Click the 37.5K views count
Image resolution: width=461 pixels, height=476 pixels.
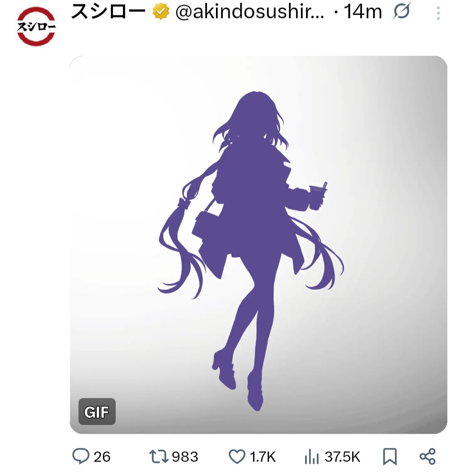coord(342,457)
